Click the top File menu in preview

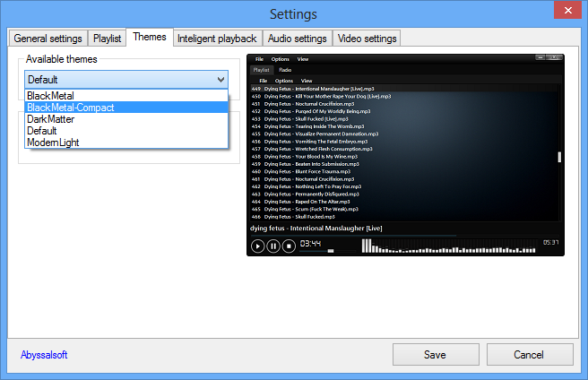(259, 59)
